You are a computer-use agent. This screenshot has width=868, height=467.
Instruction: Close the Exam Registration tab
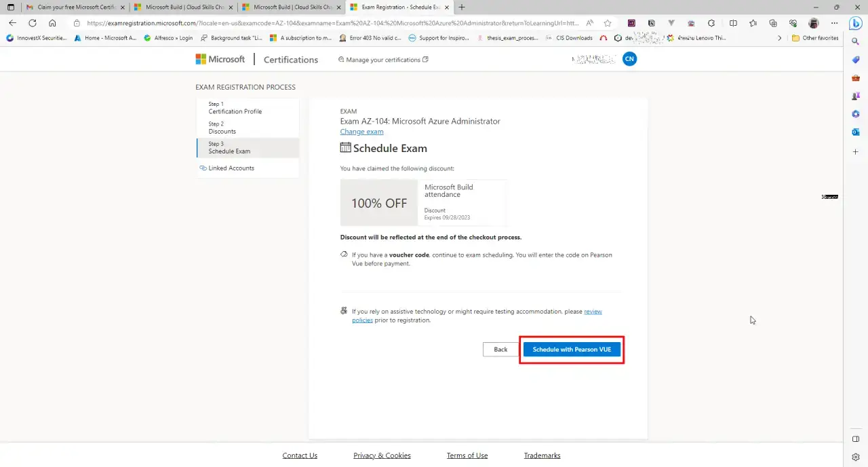(x=446, y=7)
